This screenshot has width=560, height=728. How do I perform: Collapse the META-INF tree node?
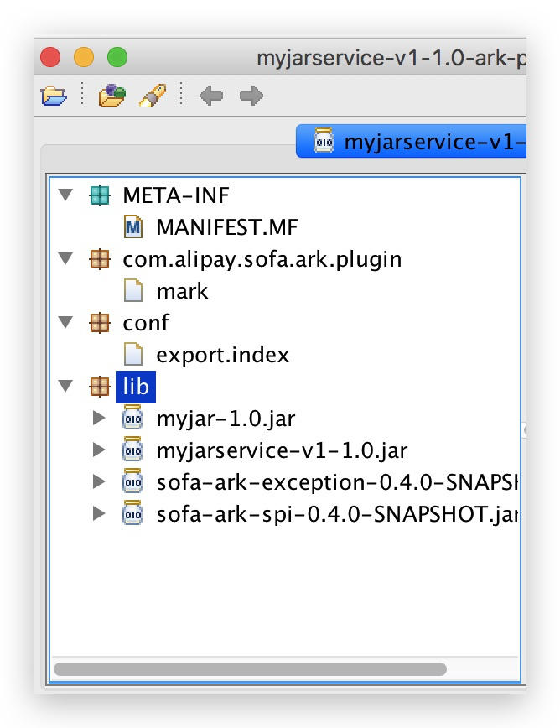tap(66, 195)
